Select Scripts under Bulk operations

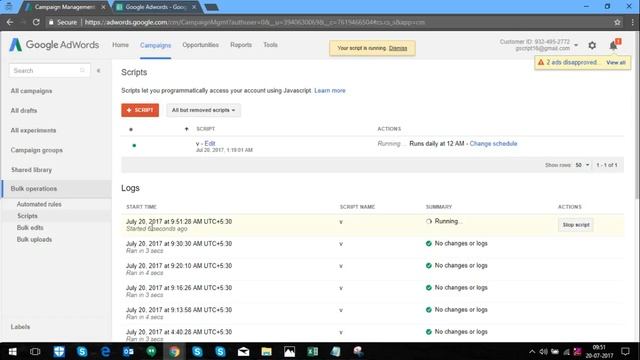tap(27, 216)
